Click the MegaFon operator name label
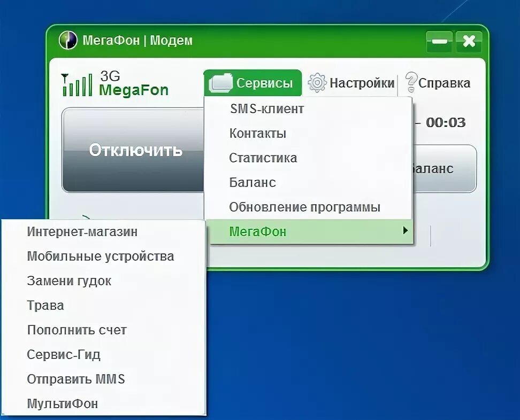This screenshot has width=520, height=420. [x=134, y=90]
